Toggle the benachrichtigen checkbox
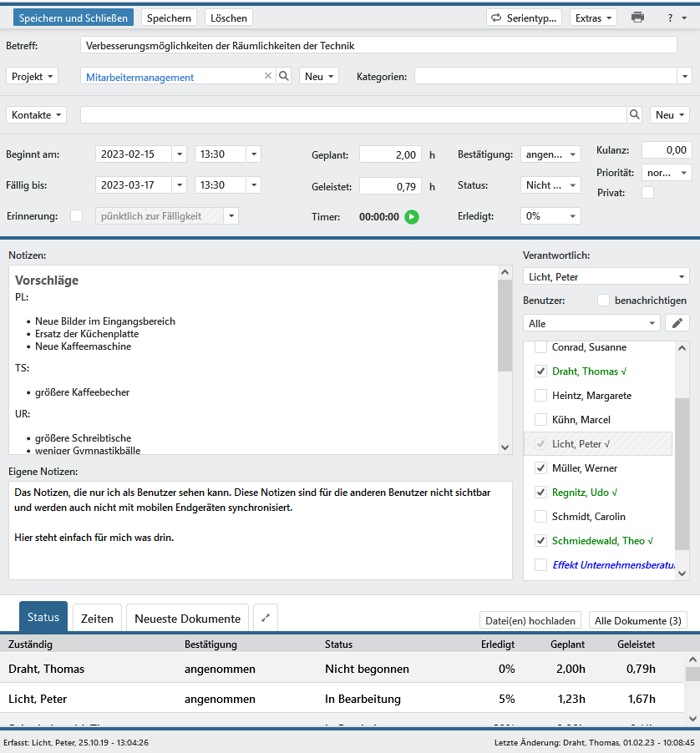Viewport: 700px width, 753px height. [x=604, y=300]
